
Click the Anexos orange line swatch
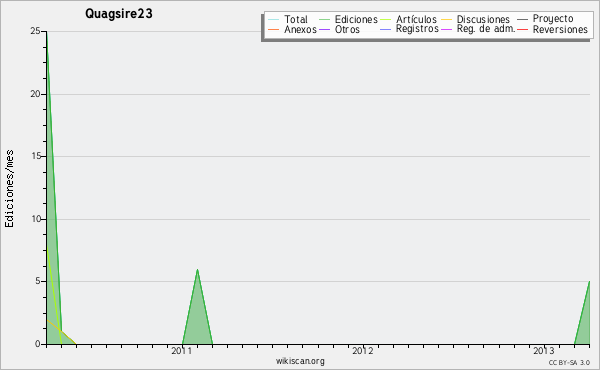coord(274,29)
